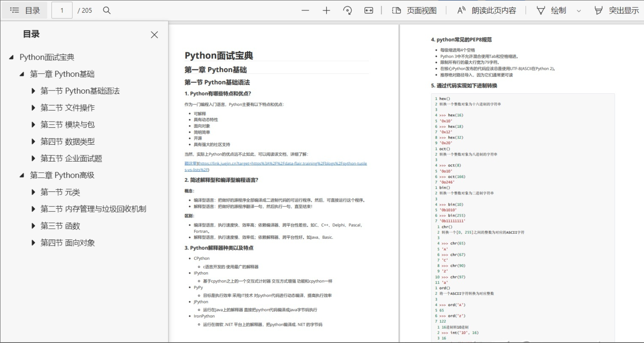Screen dimensions: 644x343
Task: Jump to 第一节 元类 entry
Action: point(60,192)
